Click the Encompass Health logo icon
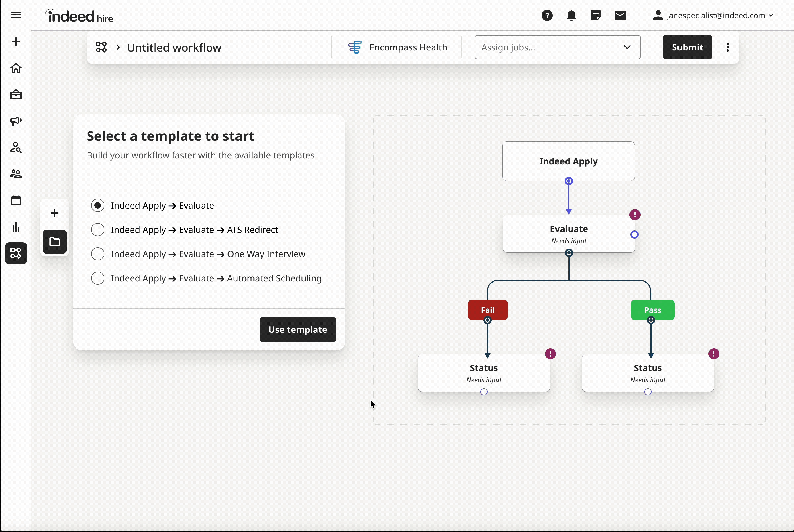Image resolution: width=794 pixels, height=532 pixels. pyautogui.click(x=355, y=47)
